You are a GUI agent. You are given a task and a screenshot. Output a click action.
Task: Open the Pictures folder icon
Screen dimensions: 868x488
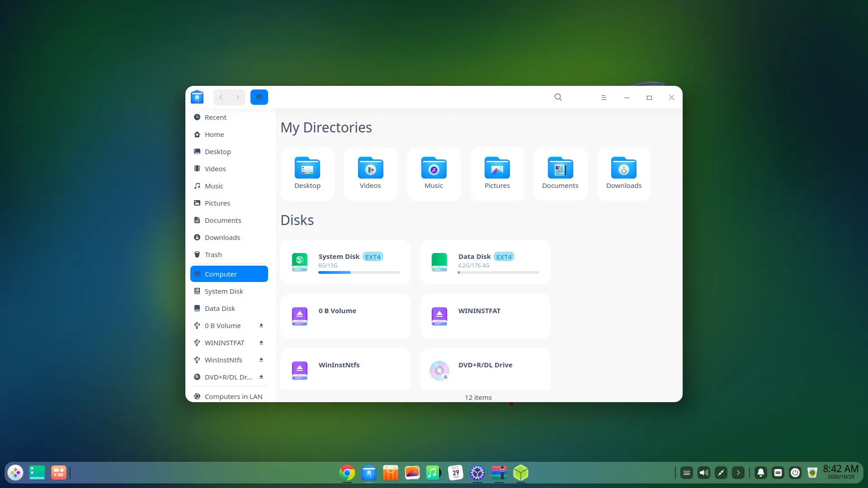tap(497, 169)
